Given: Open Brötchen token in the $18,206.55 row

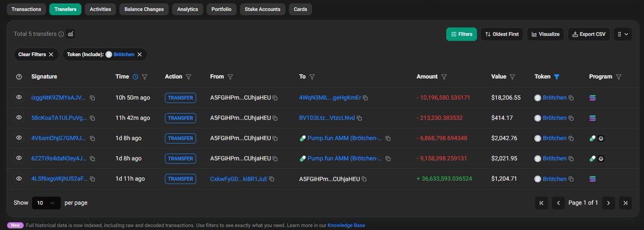Looking at the screenshot, I should tap(554, 98).
